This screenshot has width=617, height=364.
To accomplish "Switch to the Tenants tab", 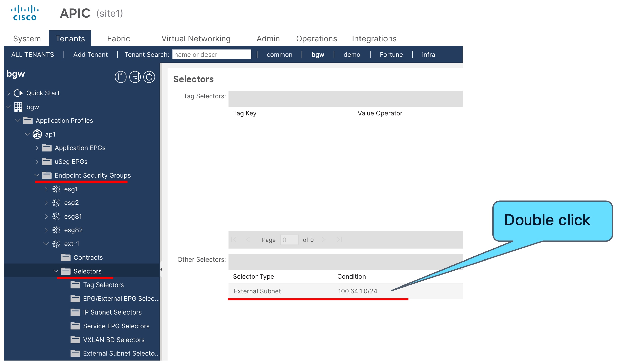I will point(70,38).
